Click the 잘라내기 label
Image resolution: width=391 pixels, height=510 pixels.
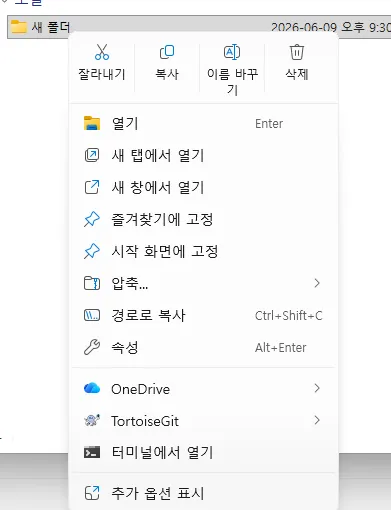(x=102, y=74)
